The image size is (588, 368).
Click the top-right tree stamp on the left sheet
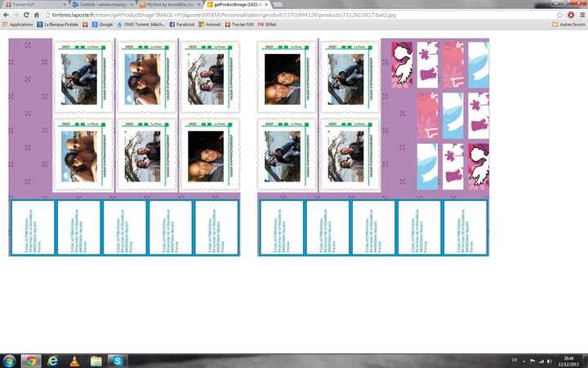[x=210, y=77]
